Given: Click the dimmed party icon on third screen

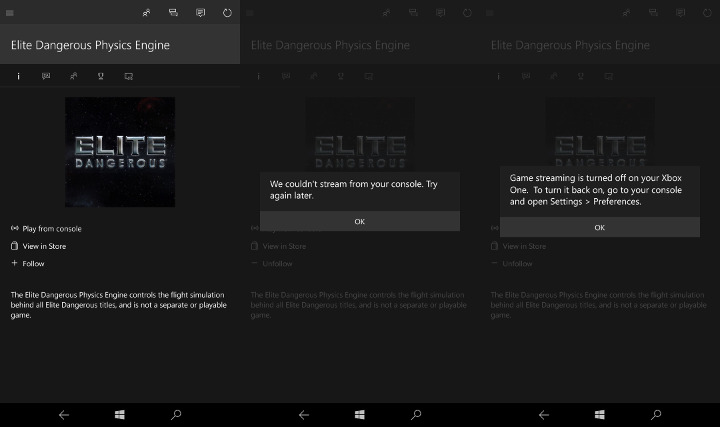Looking at the screenshot, I should [x=653, y=13].
